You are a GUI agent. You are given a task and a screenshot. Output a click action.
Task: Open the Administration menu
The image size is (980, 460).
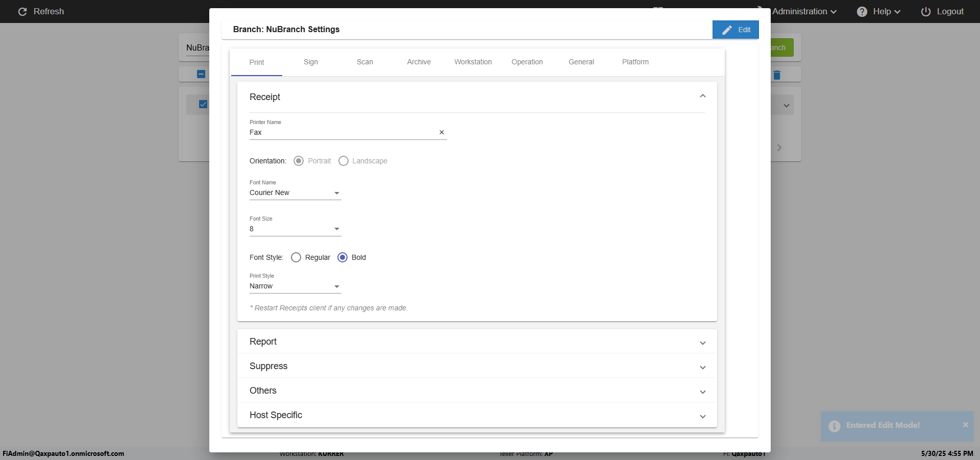click(x=804, y=11)
